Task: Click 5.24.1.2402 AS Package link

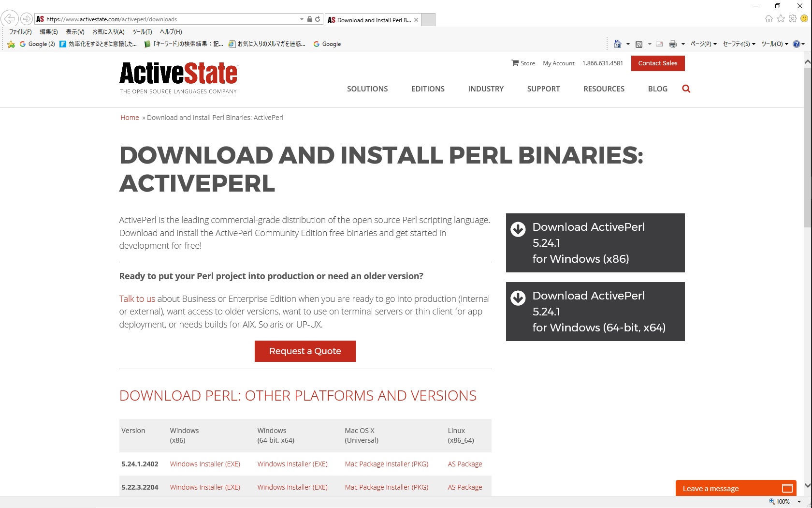Action: pos(465,464)
